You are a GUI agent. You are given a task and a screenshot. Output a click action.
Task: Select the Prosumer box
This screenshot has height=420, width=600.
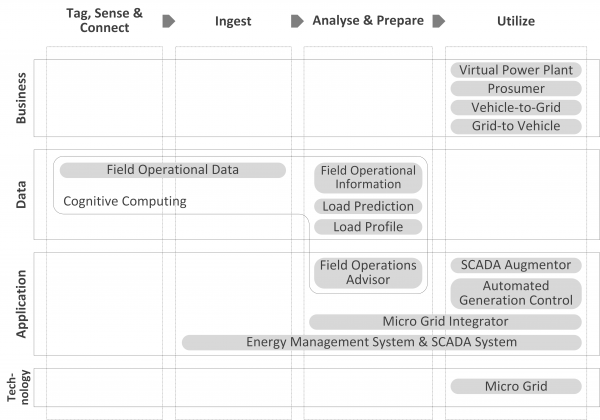point(515,89)
